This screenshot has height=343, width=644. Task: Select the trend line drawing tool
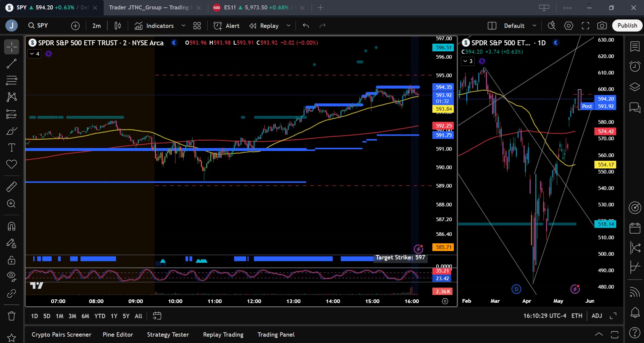11,63
